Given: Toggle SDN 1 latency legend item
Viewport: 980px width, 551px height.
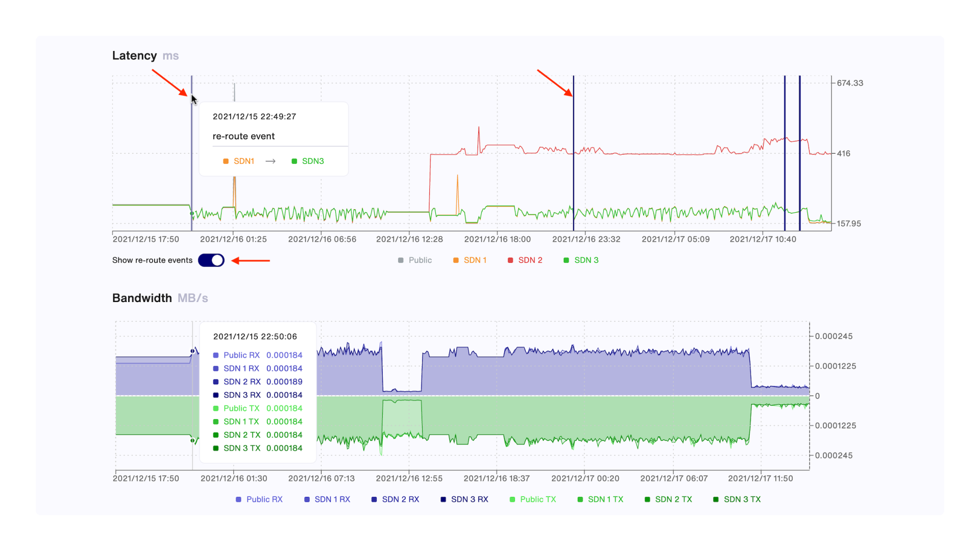Looking at the screenshot, I should click(470, 260).
